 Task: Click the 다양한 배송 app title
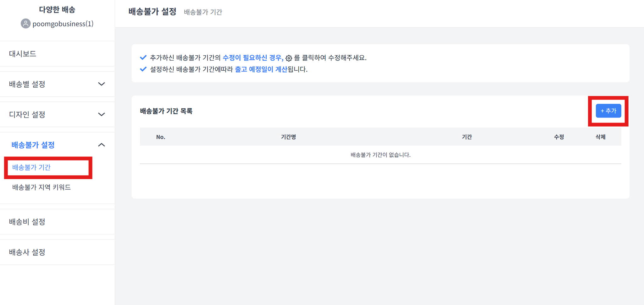(57, 9)
